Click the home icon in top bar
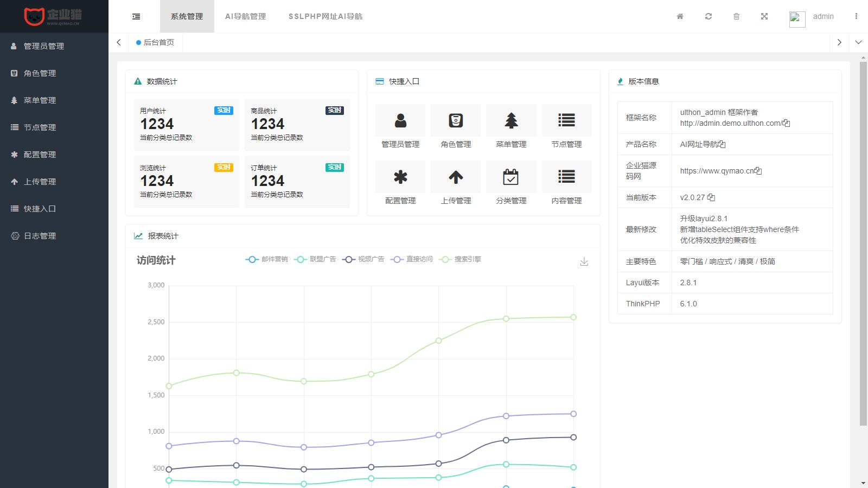Viewport: 868px width, 488px height. (680, 16)
